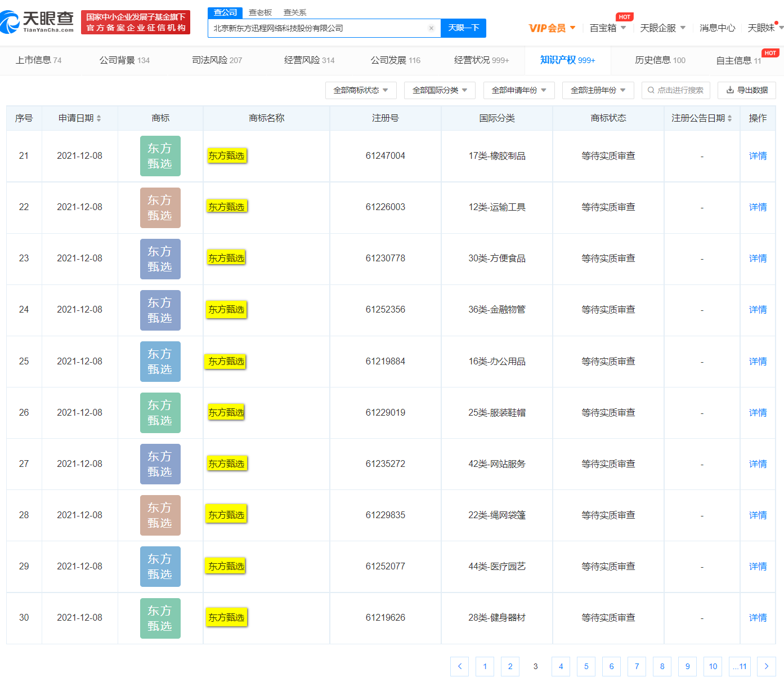Open 天眼企服 dropdown menu
The height and width of the screenshot is (686, 784).
[x=662, y=28]
